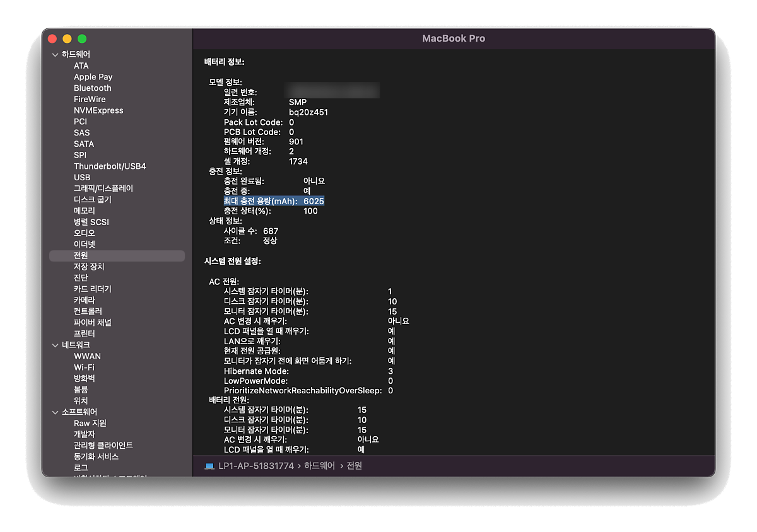Viewport: 757px width, 532px height.
Task: Select 컨트롤러 in the sidebar
Action: [x=88, y=311]
